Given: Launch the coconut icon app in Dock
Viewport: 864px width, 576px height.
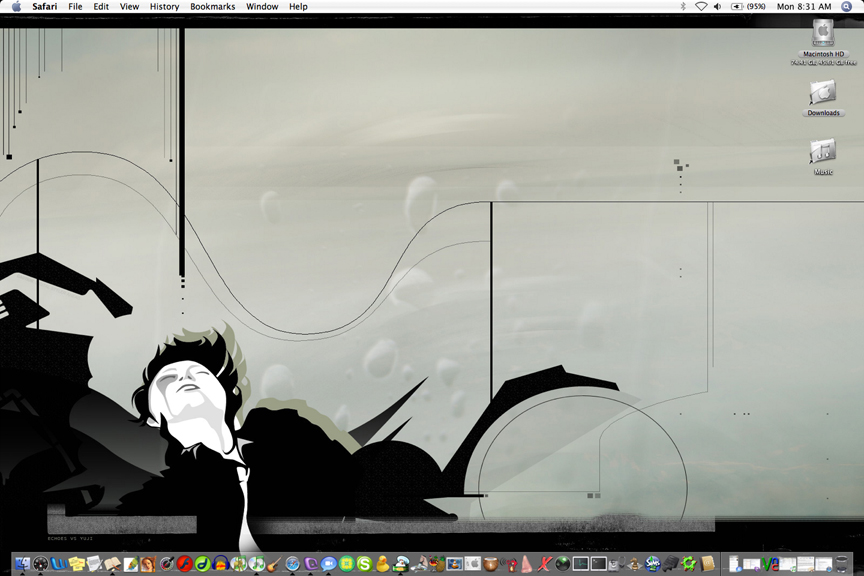Looking at the screenshot, I should pyautogui.click(x=490, y=564).
